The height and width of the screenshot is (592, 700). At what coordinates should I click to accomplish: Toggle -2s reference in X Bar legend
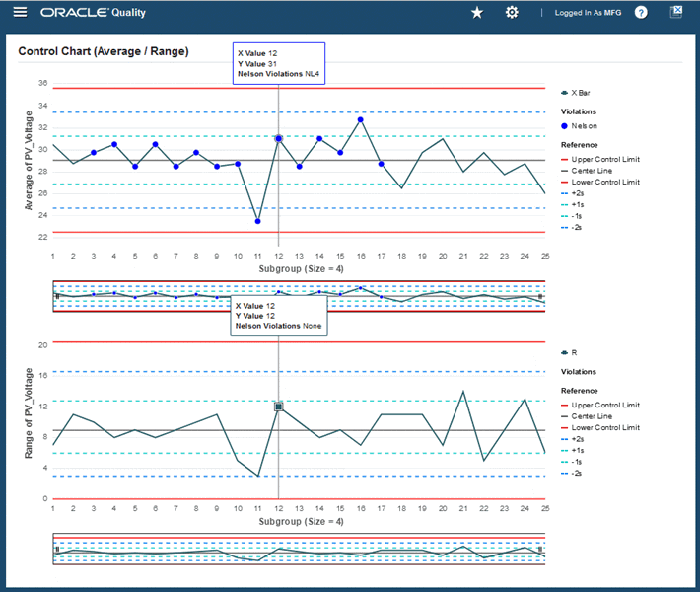(572, 227)
